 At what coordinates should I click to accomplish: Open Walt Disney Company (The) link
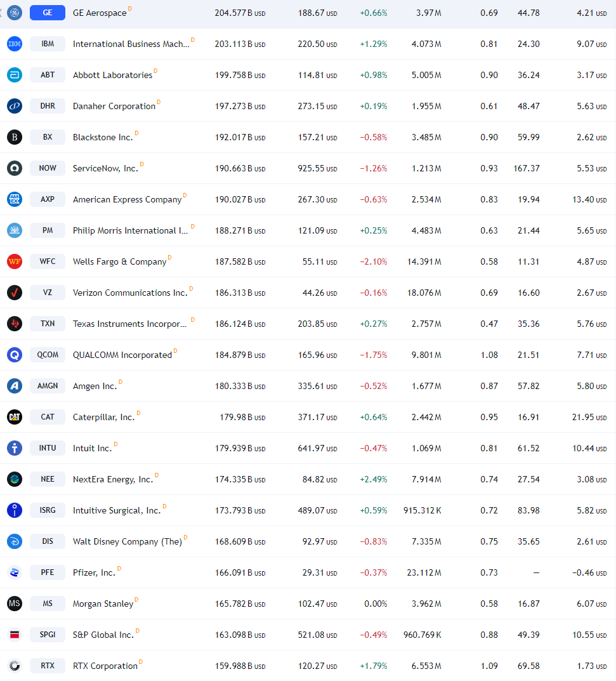pyautogui.click(x=127, y=541)
